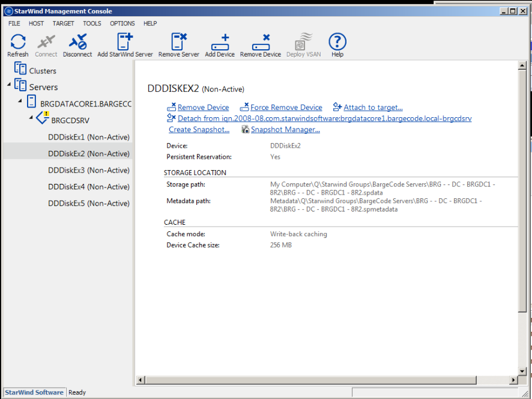
Task: Click the vertical scrollbar up arrow
Action: pyautogui.click(x=522, y=65)
